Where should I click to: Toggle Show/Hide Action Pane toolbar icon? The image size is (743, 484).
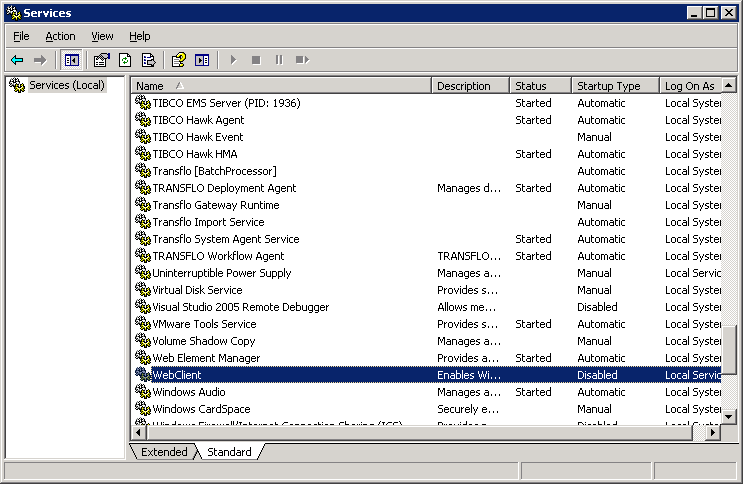coord(202,60)
